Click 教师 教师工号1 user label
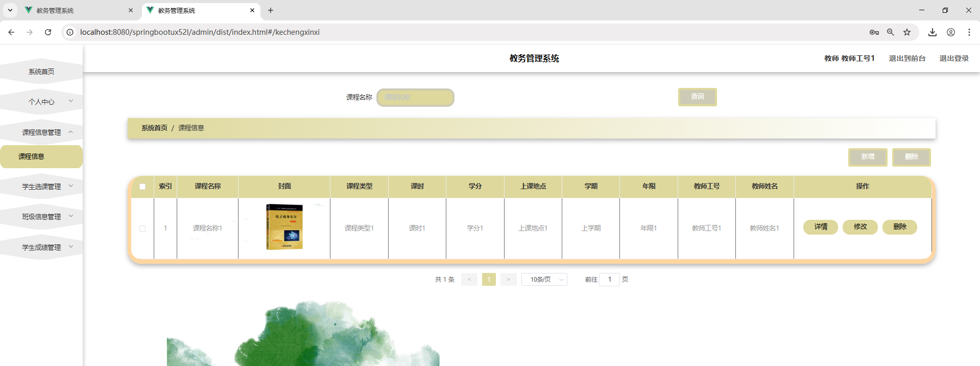980x366 pixels. tap(849, 58)
